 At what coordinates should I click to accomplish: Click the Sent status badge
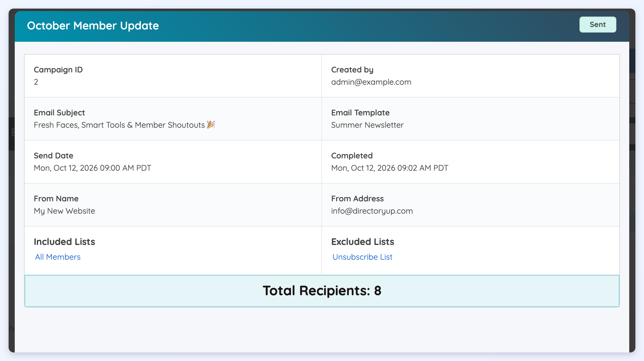598,25
